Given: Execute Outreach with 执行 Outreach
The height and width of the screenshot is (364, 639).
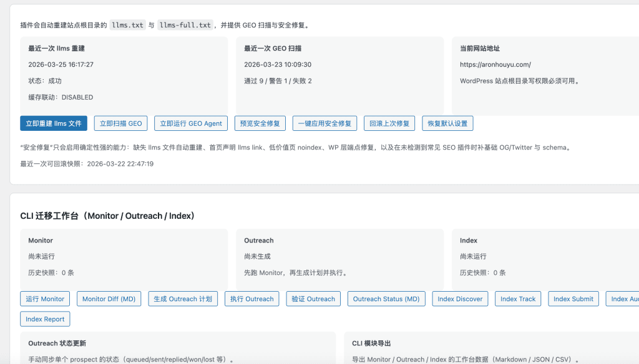Looking at the screenshot, I should click(x=251, y=299).
